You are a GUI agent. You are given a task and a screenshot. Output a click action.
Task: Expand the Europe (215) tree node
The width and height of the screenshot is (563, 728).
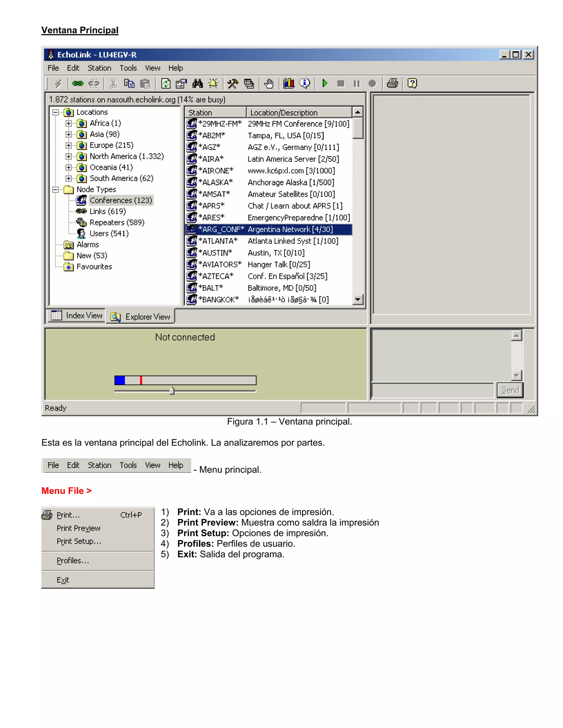coord(68,145)
